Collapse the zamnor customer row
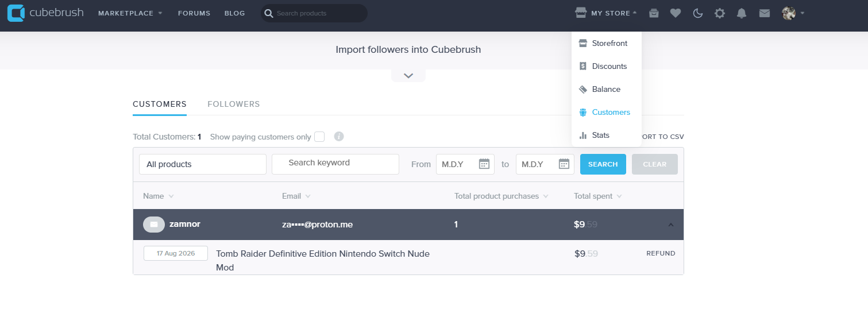 click(670, 225)
